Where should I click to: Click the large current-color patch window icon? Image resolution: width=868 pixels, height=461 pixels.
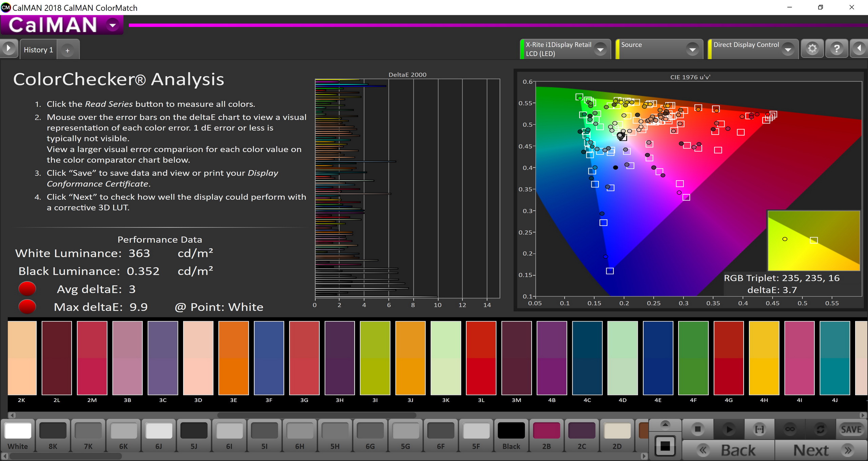[x=665, y=446]
